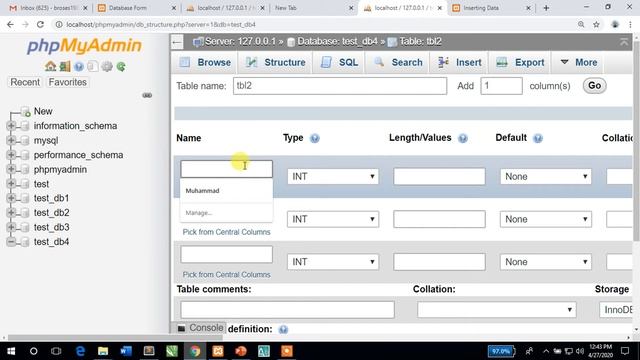Viewport: 640px width, 360px height.
Task: Open Microsoft Word from taskbar
Action: 126,351
